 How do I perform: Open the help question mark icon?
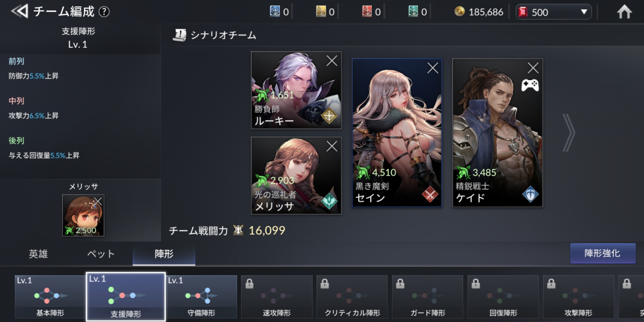[x=104, y=12]
